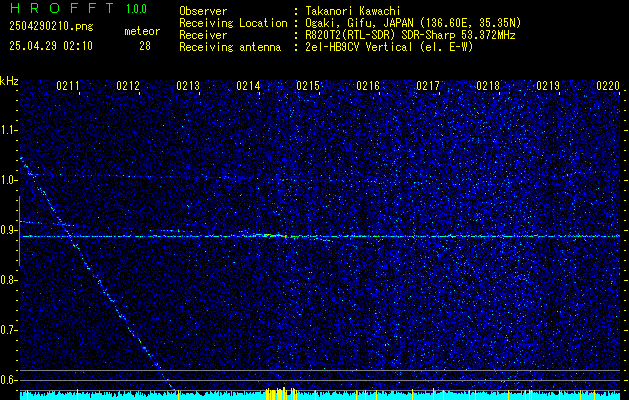Click the 0217 time marker
Viewport: 629px width, 400px height.
[x=428, y=86]
